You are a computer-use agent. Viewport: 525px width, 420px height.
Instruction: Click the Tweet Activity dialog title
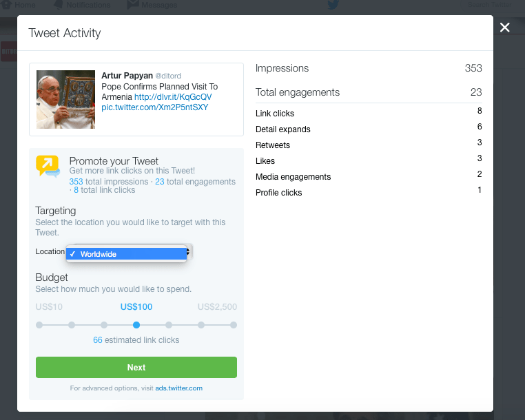click(65, 33)
